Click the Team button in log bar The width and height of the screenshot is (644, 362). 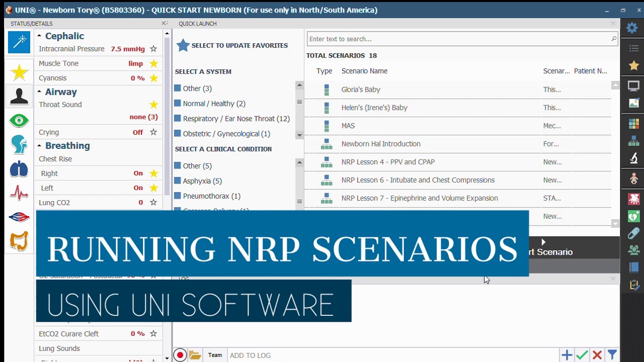tap(215, 355)
